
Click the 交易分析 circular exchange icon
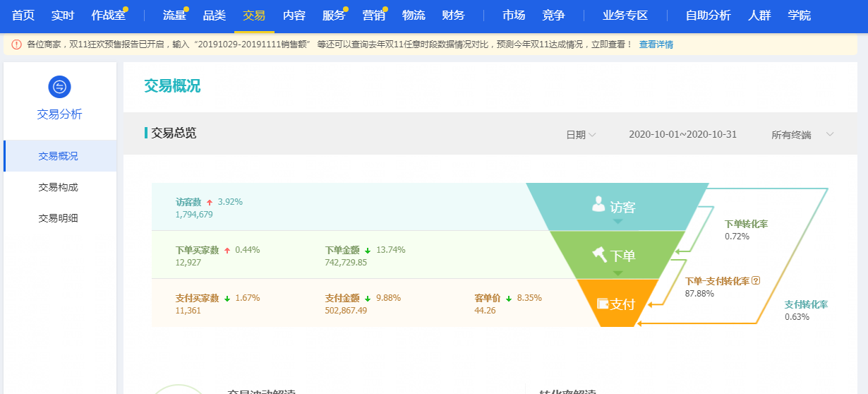59,87
